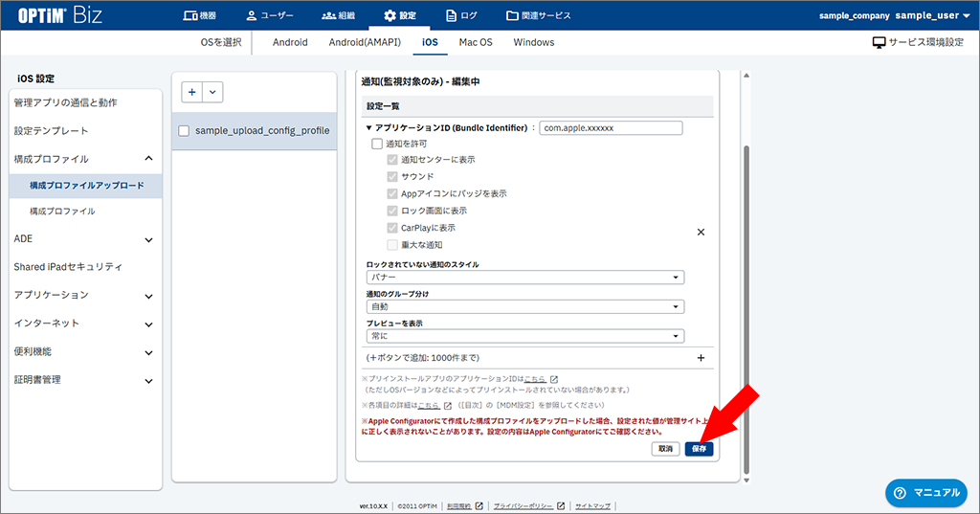Screen dimensions: 980x514
Task: Open the unlocked notification style バナー dropdown
Action: coord(525,278)
